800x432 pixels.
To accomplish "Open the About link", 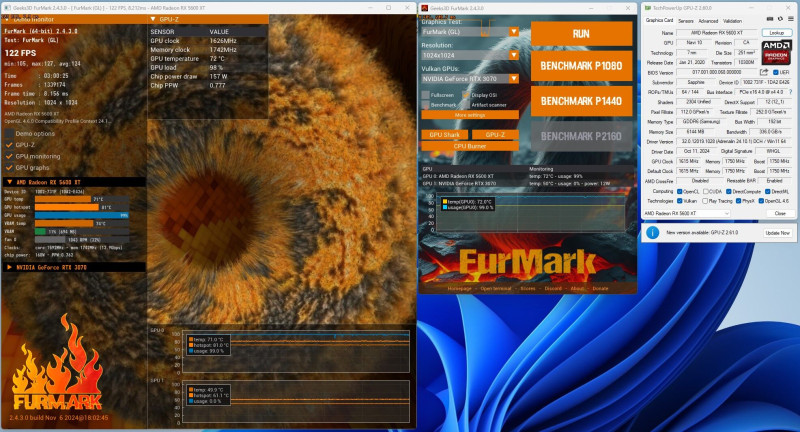I will click(x=577, y=289).
